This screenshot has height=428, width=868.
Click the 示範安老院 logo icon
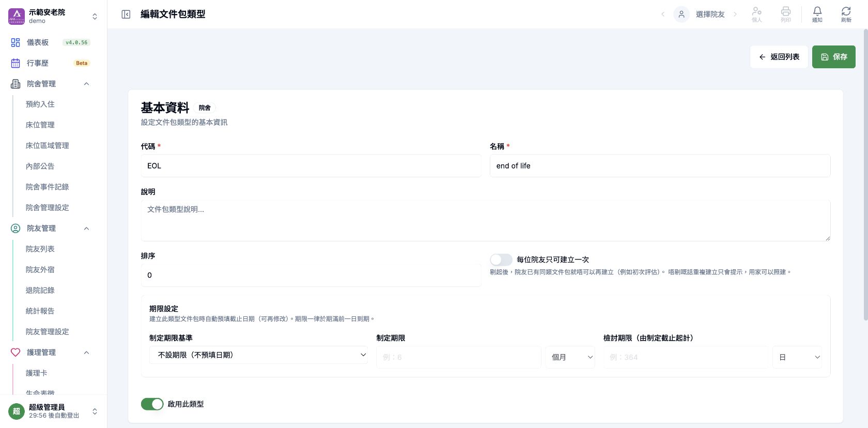tap(17, 16)
